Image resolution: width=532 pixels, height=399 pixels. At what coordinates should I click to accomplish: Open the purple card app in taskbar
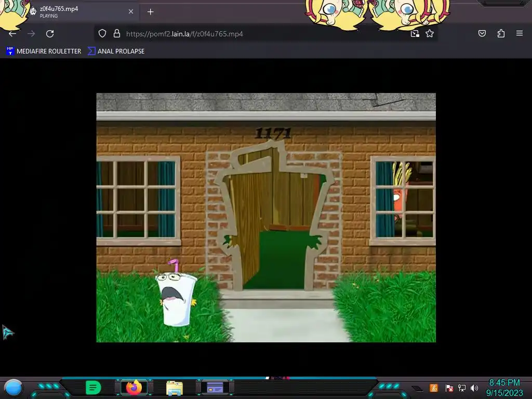point(215,388)
